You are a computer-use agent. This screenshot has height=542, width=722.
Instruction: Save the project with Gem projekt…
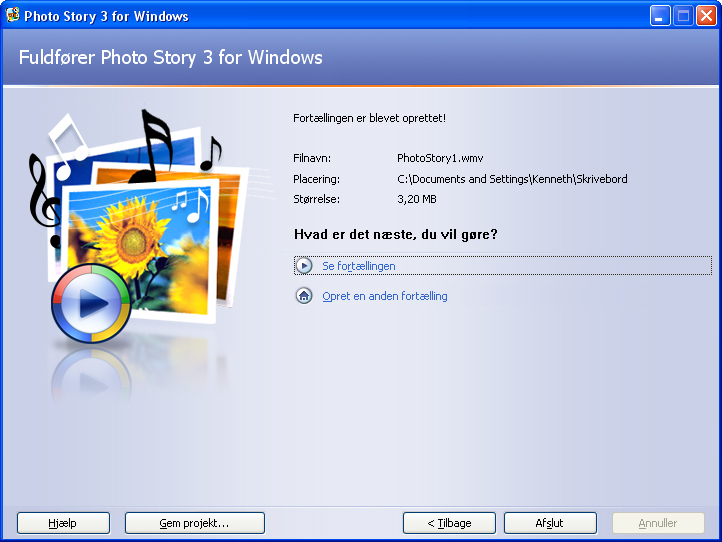(195, 523)
